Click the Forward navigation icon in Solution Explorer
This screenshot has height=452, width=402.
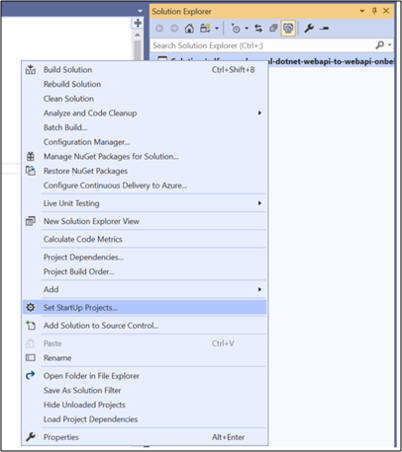pos(174,28)
